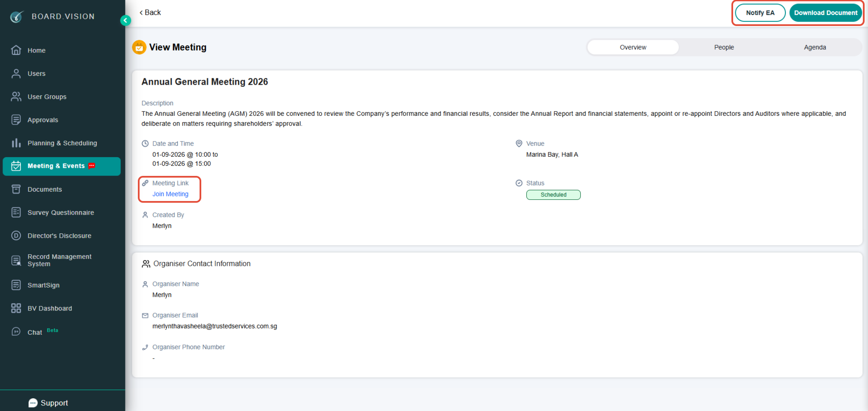Open BV Dashboard from the sidebar
Screen dimensions: 868x411
pos(62,308)
